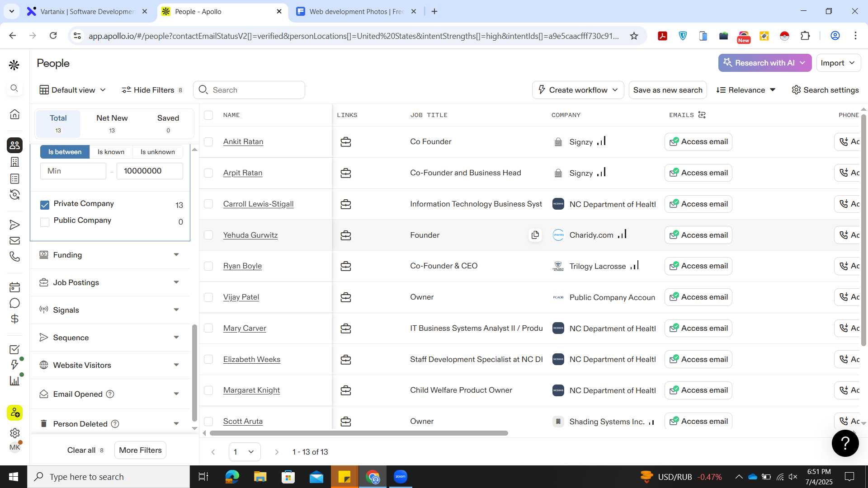Open the Meetings calendar icon in the sidebar
868x488 pixels.
click(x=14, y=287)
